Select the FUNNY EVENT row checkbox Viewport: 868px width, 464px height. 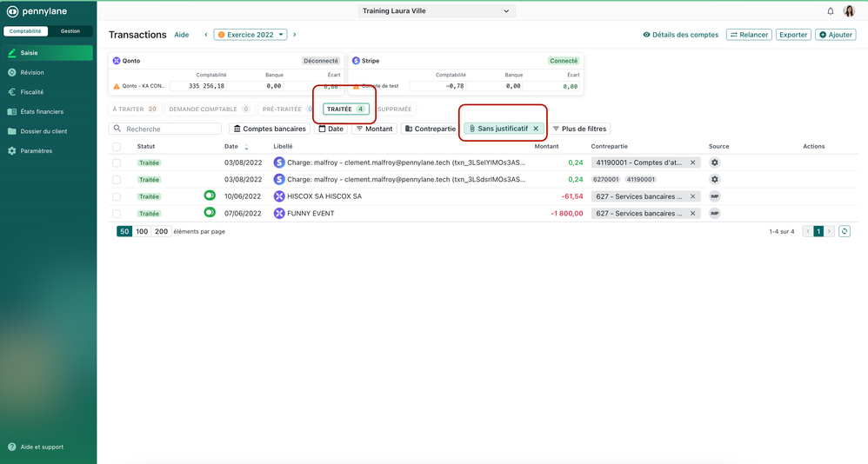click(x=117, y=214)
